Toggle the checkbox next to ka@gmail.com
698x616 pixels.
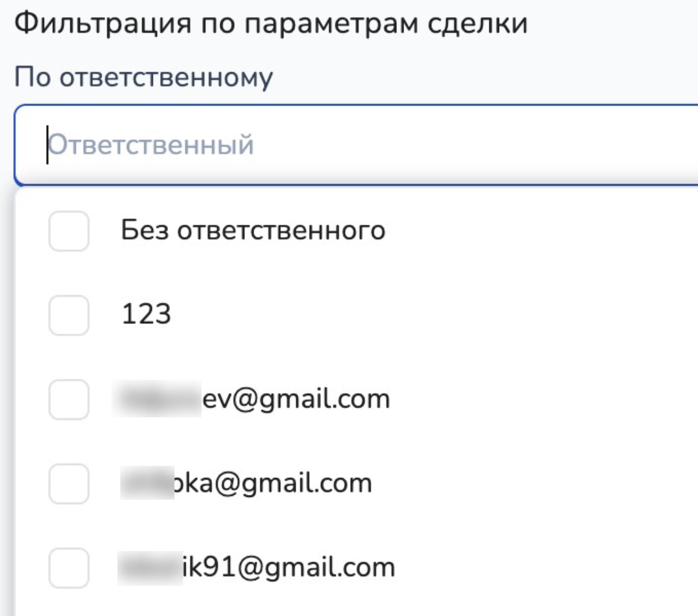(x=69, y=484)
